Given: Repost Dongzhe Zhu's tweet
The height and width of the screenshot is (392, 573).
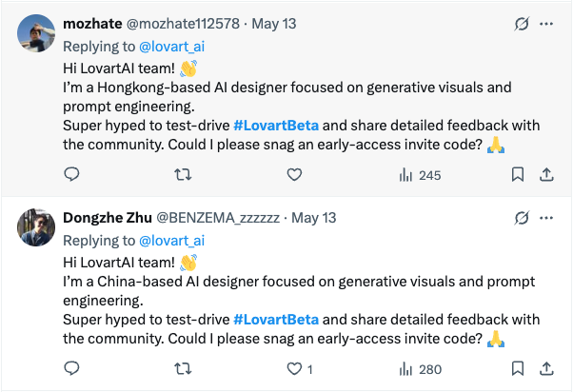Looking at the screenshot, I should [183, 368].
